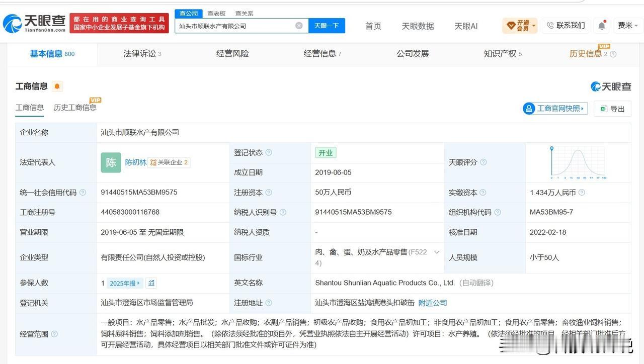Open the 公司发展 section tab

413,54
